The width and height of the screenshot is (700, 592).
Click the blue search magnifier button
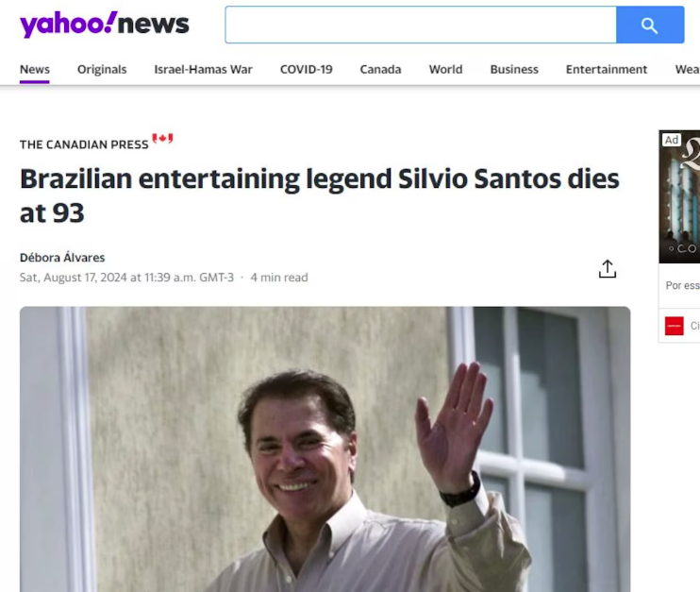click(x=650, y=25)
